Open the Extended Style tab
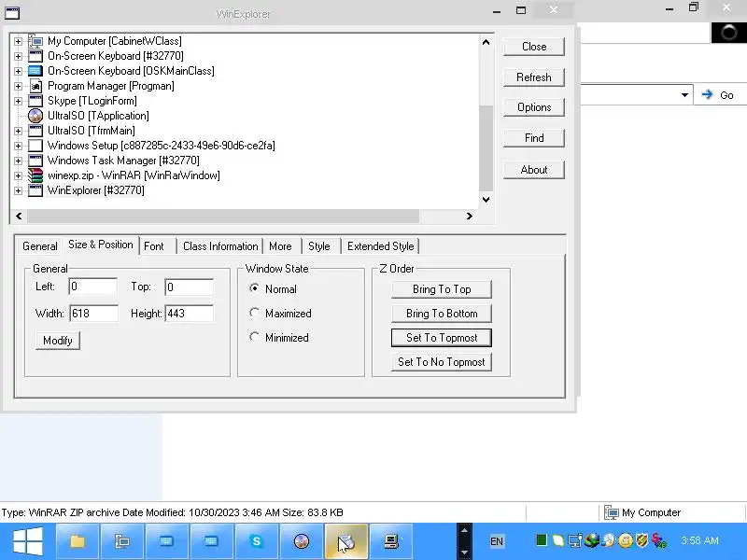 coord(380,246)
